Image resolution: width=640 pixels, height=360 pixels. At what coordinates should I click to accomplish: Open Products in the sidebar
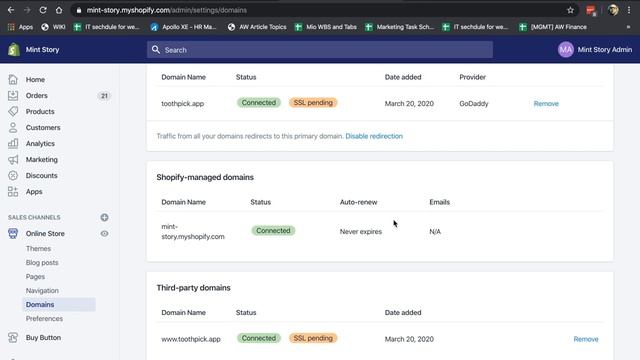40,111
